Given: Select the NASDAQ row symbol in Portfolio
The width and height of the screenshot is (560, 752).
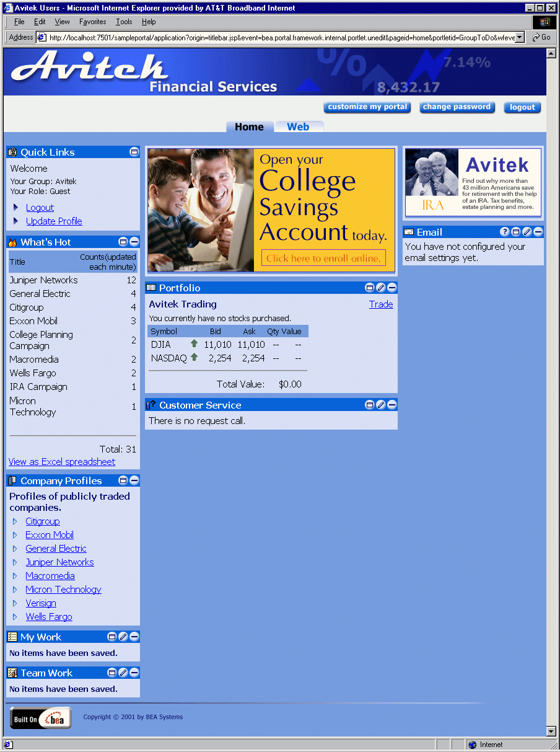Looking at the screenshot, I should click(x=168, y=358).
